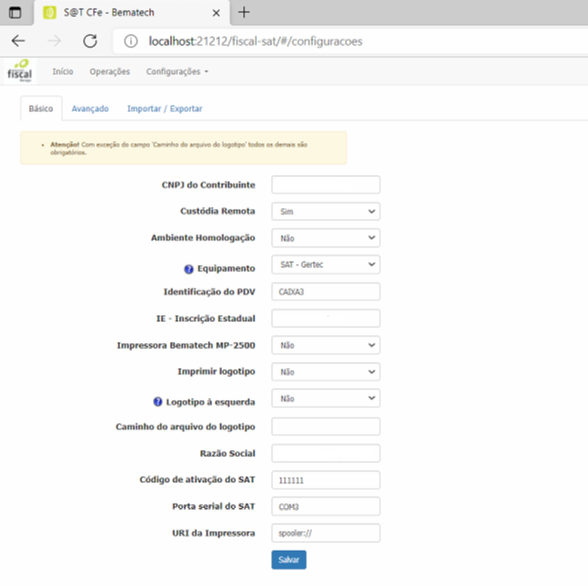Open the Logotipo à esquerda dropdown
The image size is (588, 586).
326,399
